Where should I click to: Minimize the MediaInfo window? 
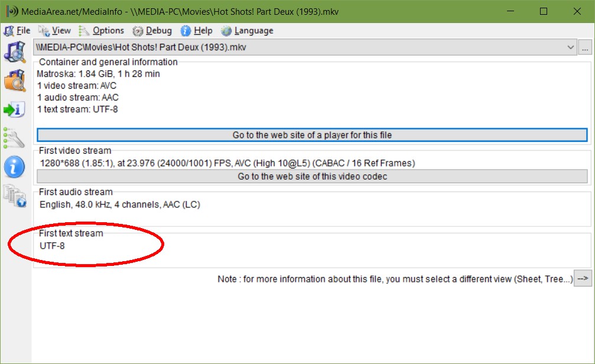(x=511, y=11)
